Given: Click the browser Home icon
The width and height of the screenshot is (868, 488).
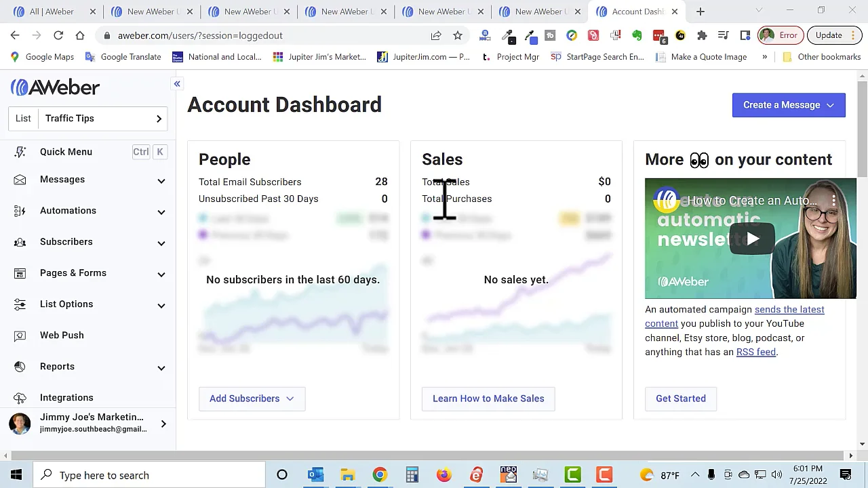Looking at the screenshot, I should click(x=80, y=35).
